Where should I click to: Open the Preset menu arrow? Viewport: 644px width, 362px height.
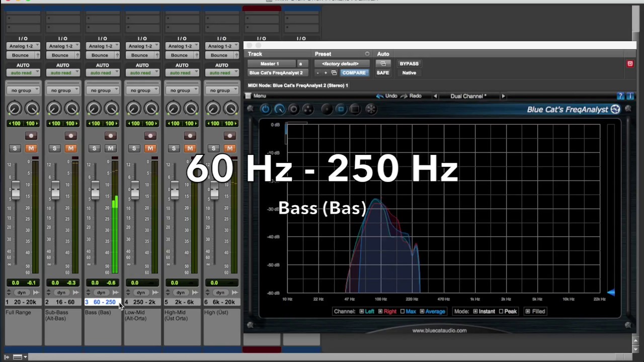(367, 54)
